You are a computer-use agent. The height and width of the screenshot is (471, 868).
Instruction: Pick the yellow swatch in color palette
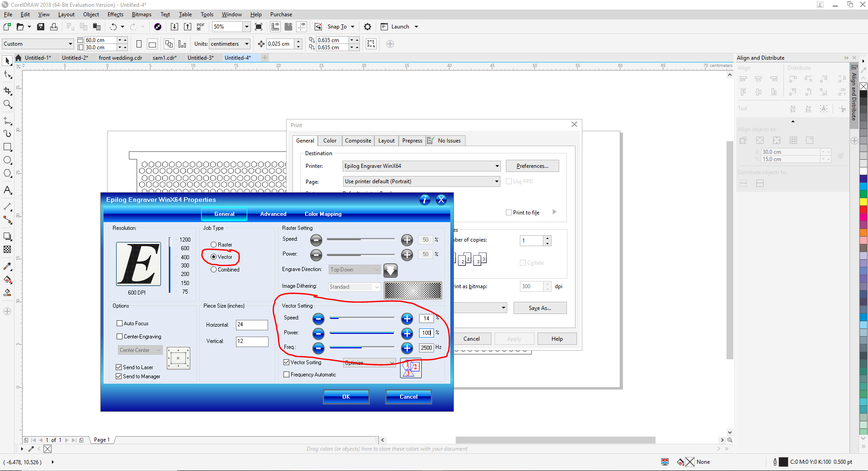pyautogui.click(x=863, y=201)
